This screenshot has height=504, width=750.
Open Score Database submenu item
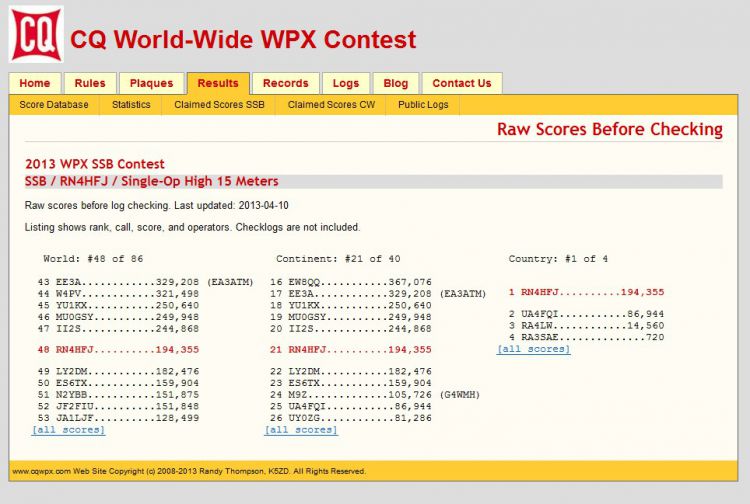(x=54, y=105)
